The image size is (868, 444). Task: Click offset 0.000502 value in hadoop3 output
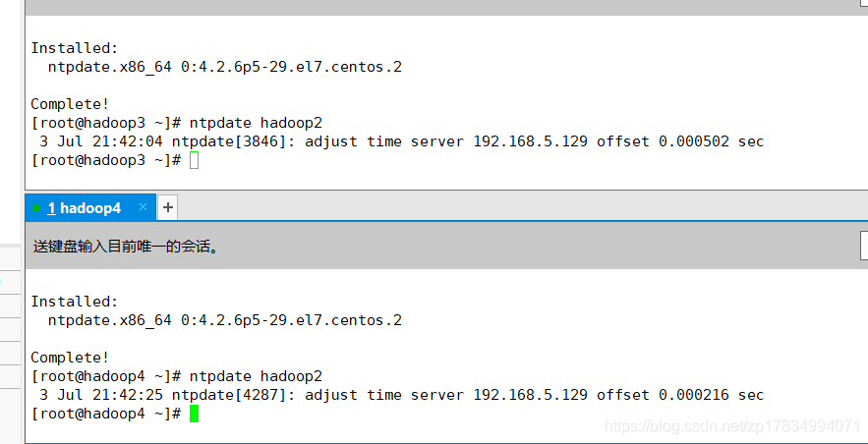693,141
